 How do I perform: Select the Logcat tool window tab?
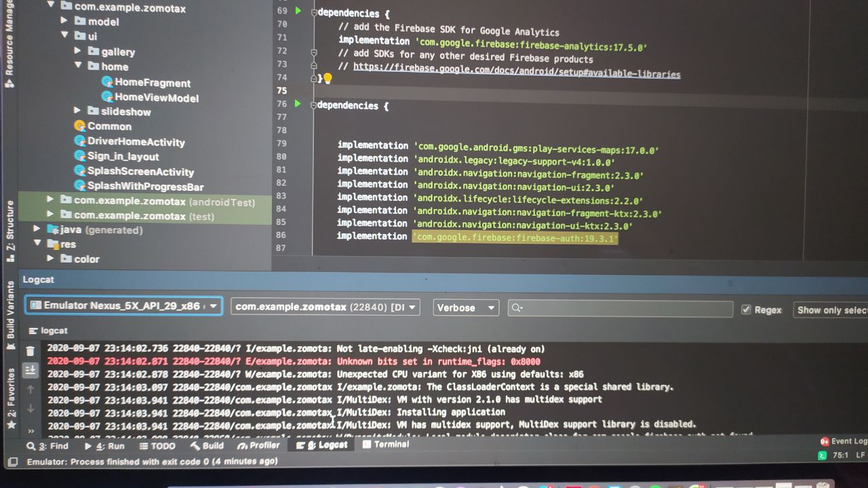pos(323,445)
